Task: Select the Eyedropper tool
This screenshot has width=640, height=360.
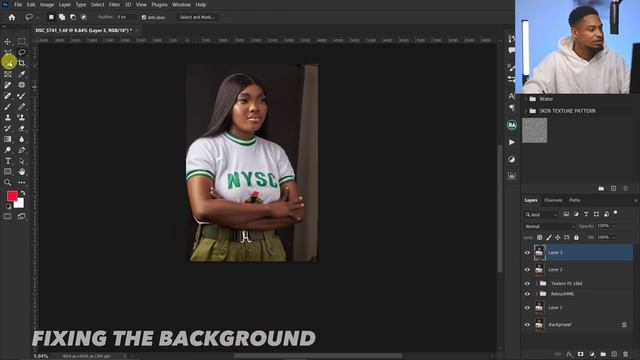Action: 22,74
